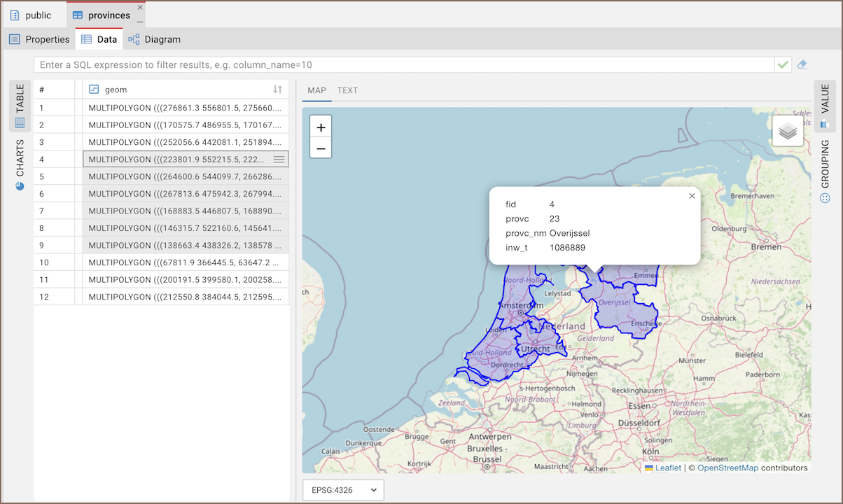
Task: Click the map layers control icon
Action: click(788, 131)
